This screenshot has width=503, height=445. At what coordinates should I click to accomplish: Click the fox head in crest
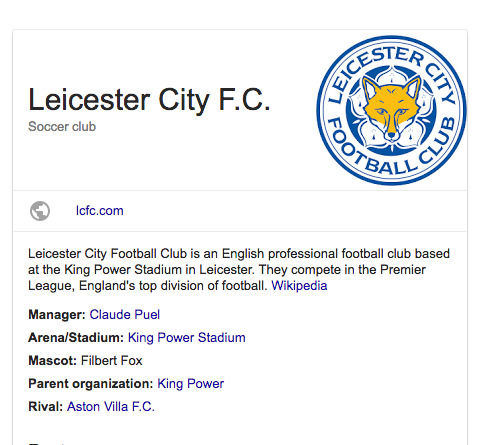tap(391, 107)
